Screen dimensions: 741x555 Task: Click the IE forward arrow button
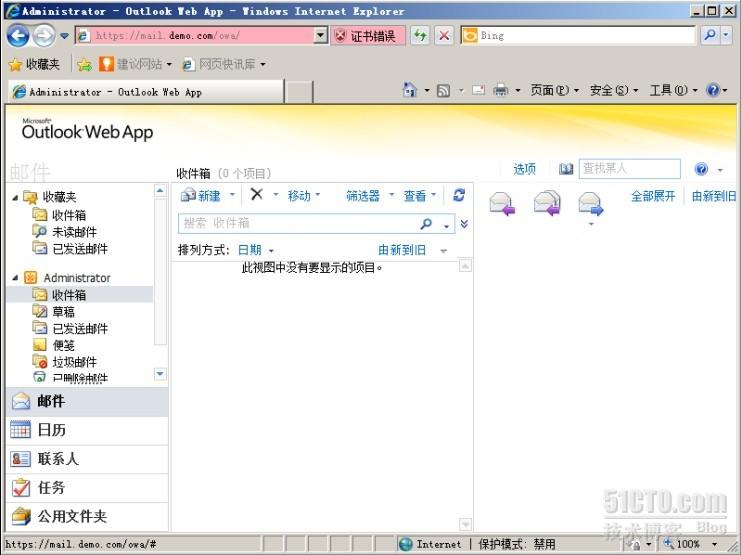coord(43,35)
